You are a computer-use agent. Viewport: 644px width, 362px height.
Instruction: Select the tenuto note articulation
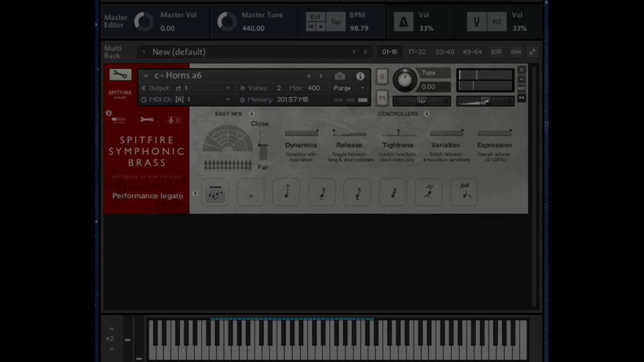click(322, 192)
